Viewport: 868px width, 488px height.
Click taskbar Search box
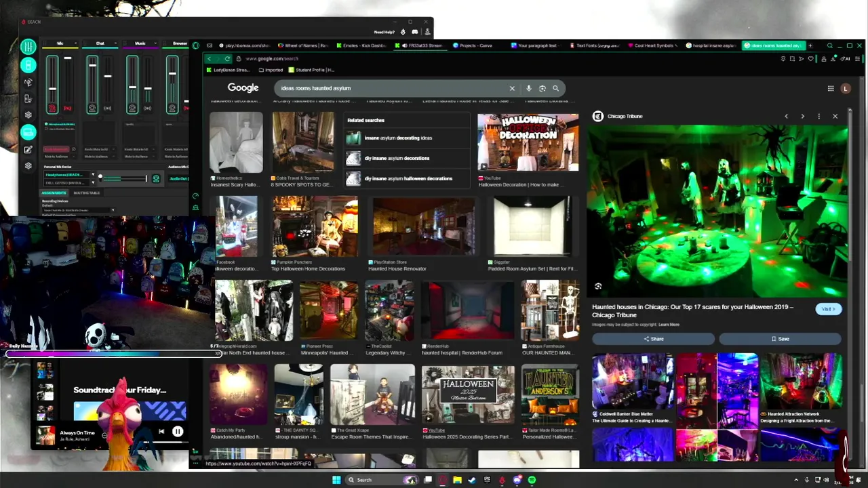pos(382,480)
